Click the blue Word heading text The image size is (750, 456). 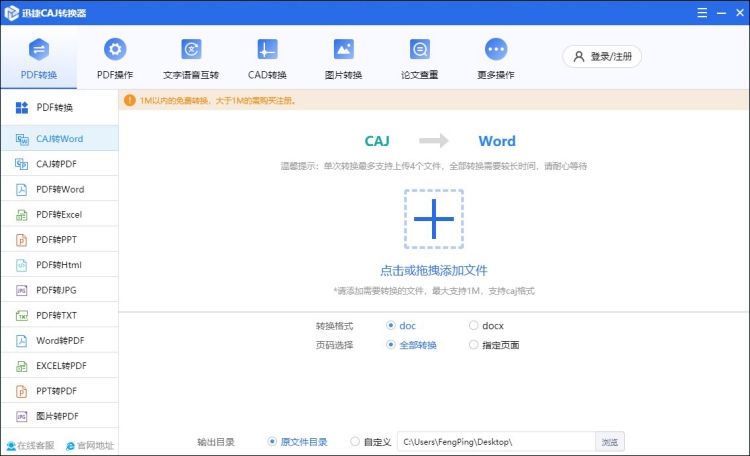497,141
